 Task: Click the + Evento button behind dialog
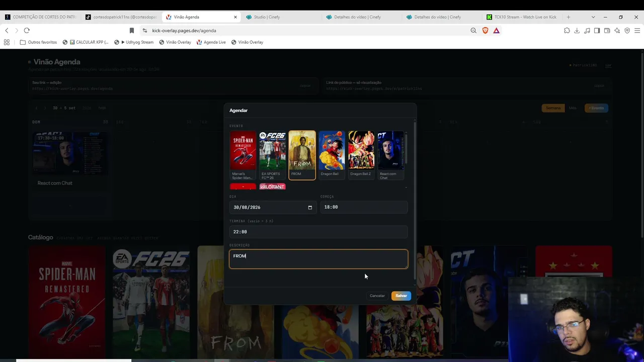596,108
